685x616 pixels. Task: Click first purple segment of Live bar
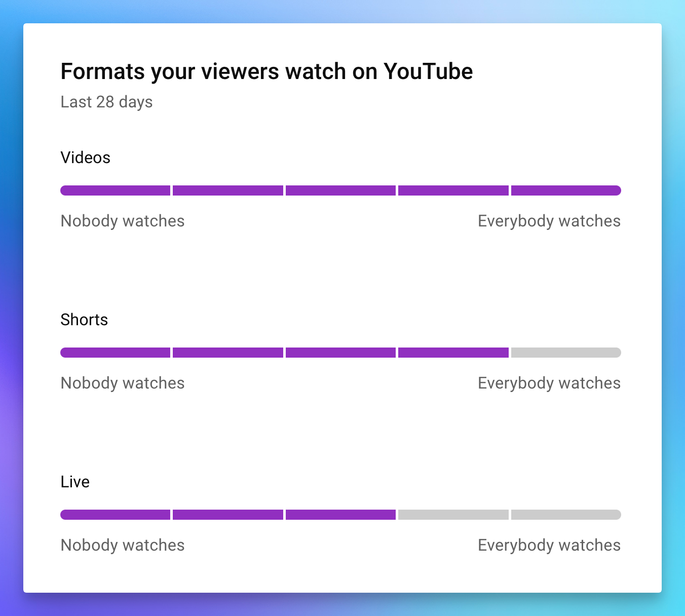pyautogui.click(x=116, y=515)
